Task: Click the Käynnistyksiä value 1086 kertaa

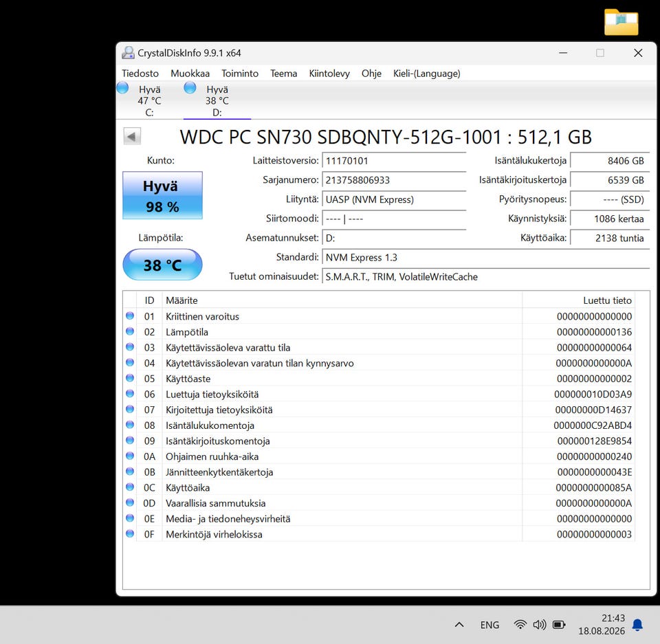Action: [610, 219]
